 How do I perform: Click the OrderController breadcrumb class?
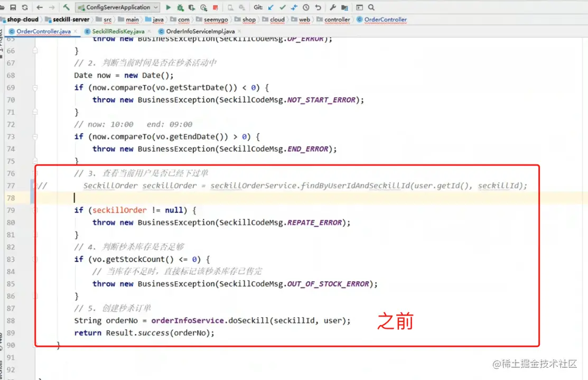[x=382, y=20]
